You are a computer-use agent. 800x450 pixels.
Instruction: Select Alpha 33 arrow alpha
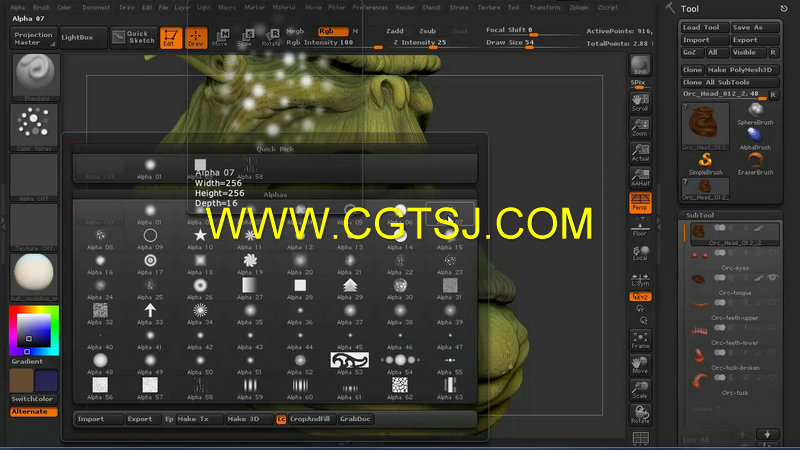click(150, 314)
